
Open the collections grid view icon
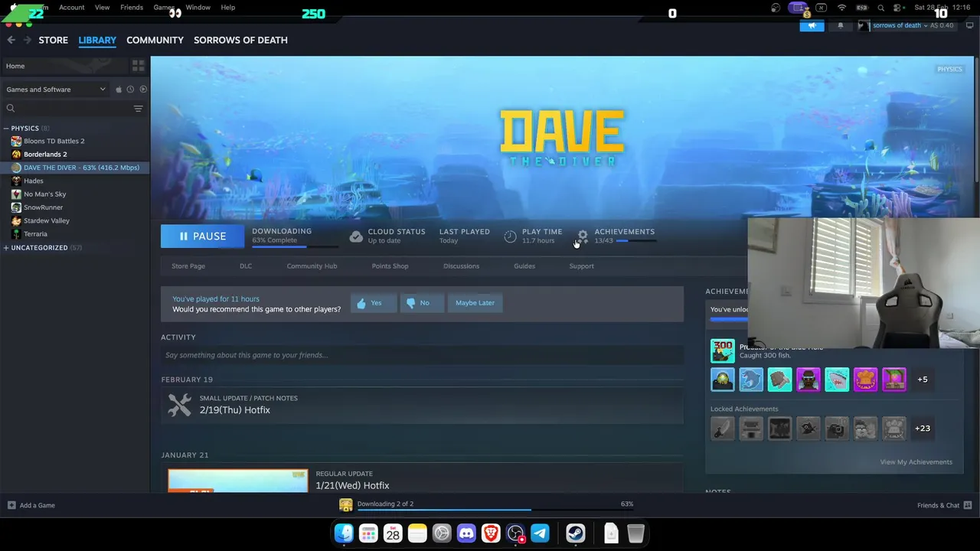[x=138, y=66]
